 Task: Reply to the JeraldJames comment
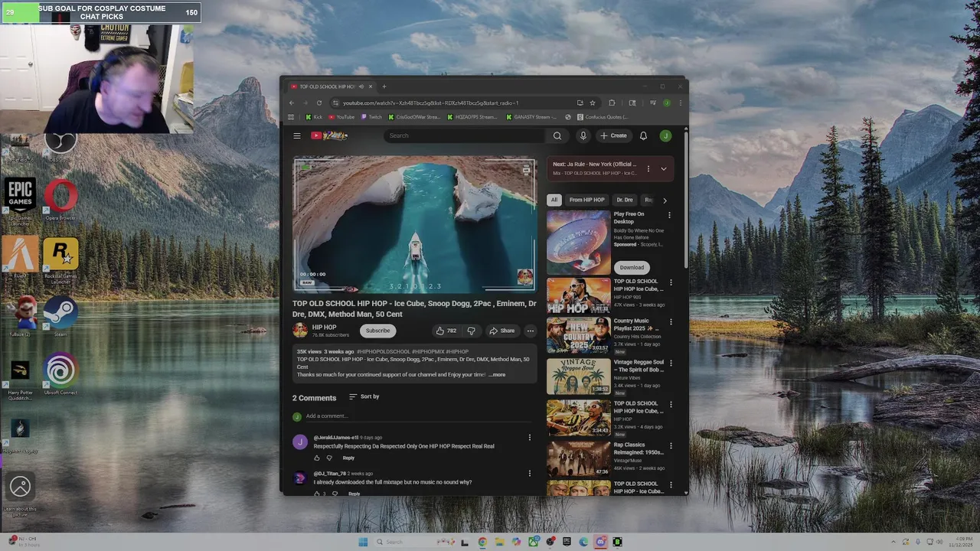348,458
